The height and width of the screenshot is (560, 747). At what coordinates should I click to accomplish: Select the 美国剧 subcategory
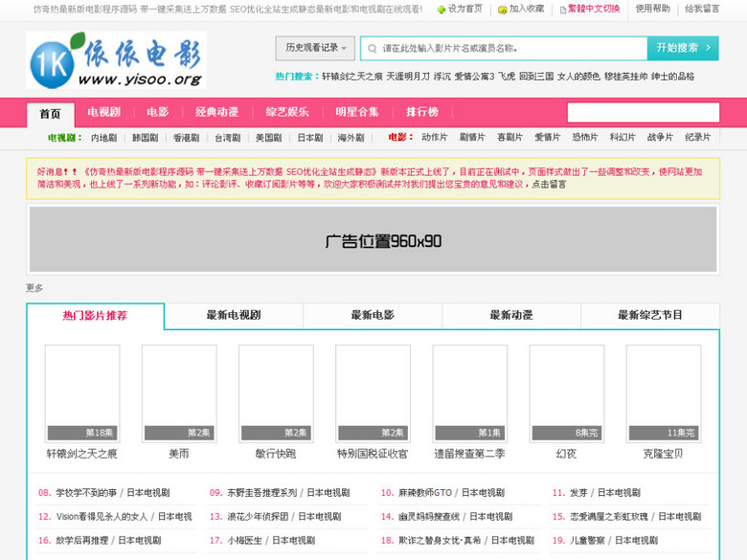tap(269, 138)
